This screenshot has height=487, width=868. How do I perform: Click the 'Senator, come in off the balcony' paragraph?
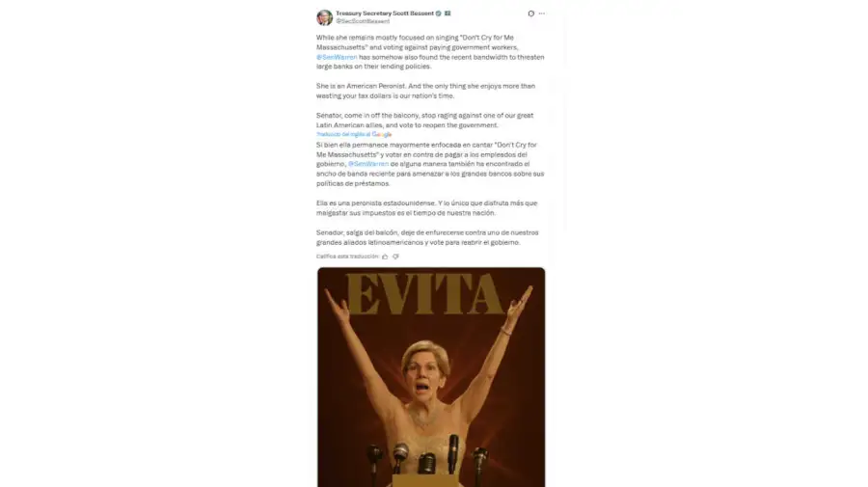click(x=425, y=121)
